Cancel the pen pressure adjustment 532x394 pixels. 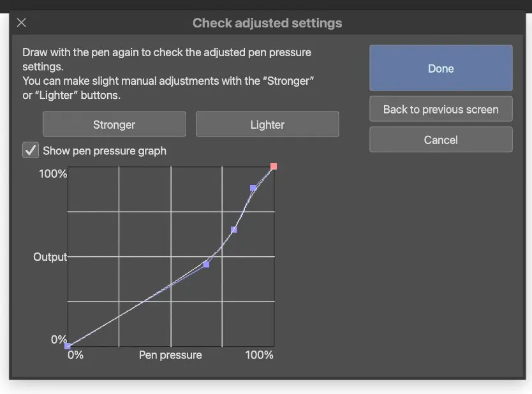(440, 140)
